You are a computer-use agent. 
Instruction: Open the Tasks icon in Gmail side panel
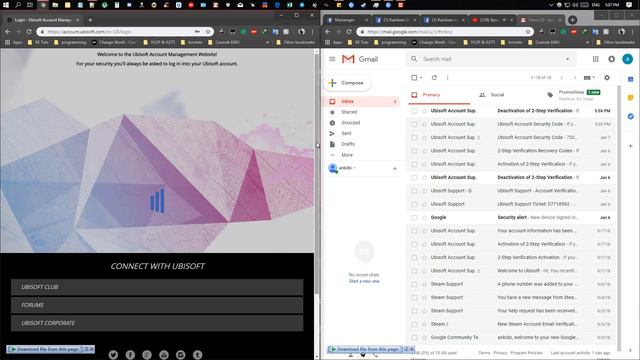point(631,116)
